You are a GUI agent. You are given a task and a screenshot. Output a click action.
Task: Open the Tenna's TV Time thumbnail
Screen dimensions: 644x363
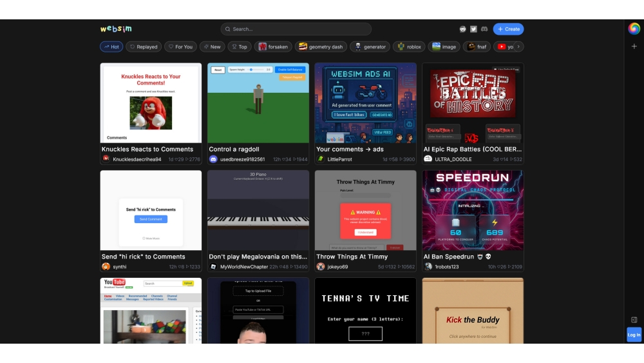tap(366, 310)
